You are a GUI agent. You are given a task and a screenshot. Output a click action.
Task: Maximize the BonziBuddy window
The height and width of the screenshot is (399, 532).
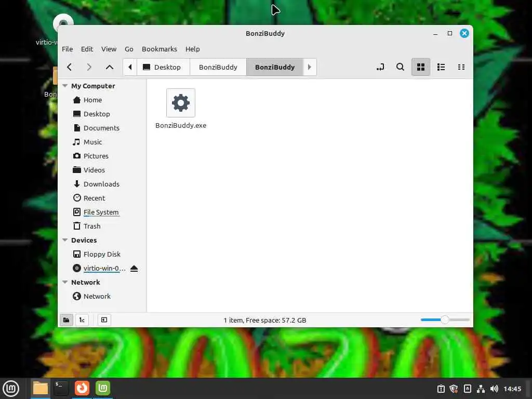coord(450,33)
